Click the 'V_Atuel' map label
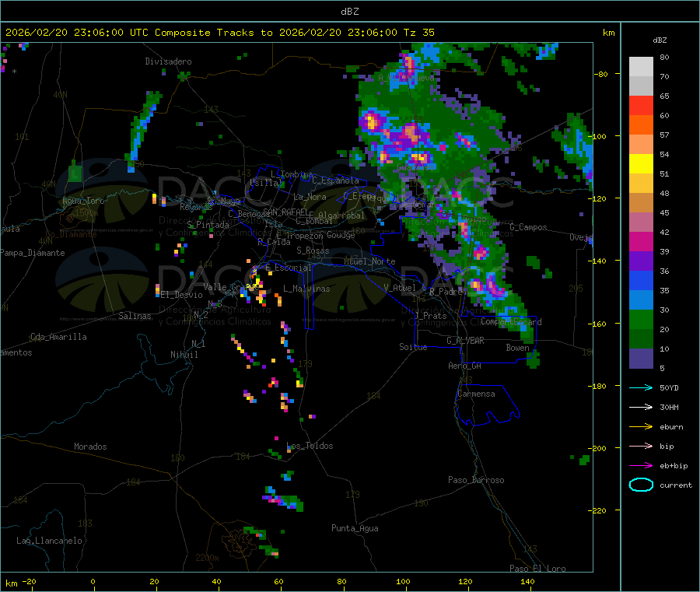Image resolution: width=700 pixels, height=592 pixels. pos(400,288)
